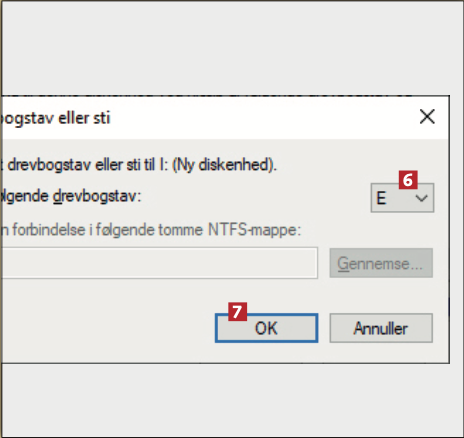Click empty dialog space left of OK button

point(107,328)
